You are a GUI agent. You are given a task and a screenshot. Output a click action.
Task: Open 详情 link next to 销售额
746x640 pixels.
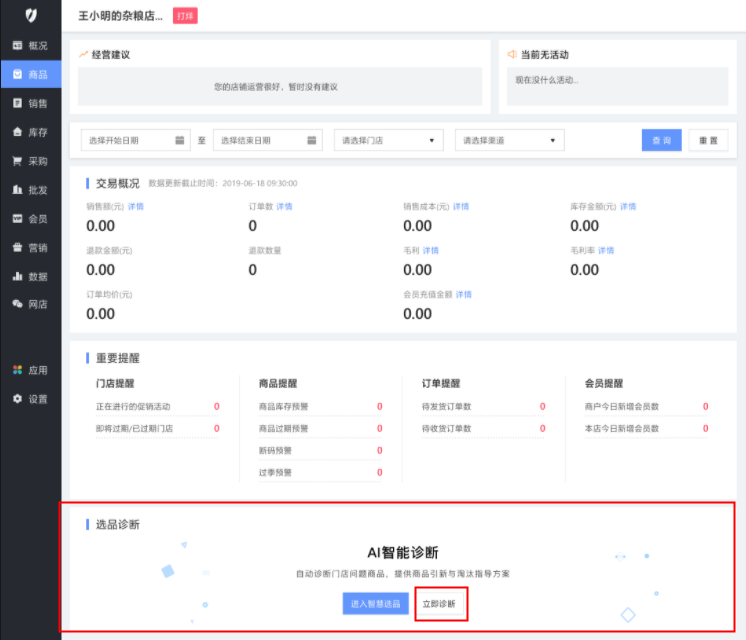[x=136, y=207]
